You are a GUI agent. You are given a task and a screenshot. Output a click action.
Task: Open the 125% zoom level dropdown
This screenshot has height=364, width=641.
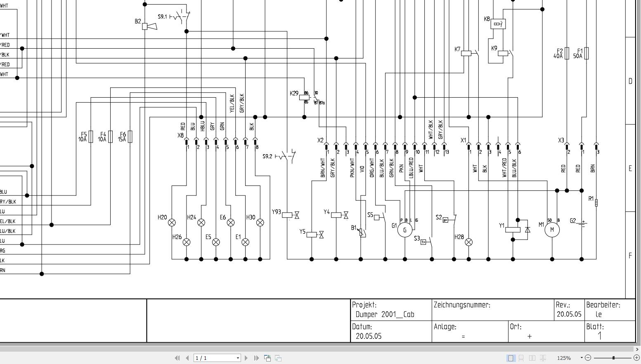(x=582, y=358)
